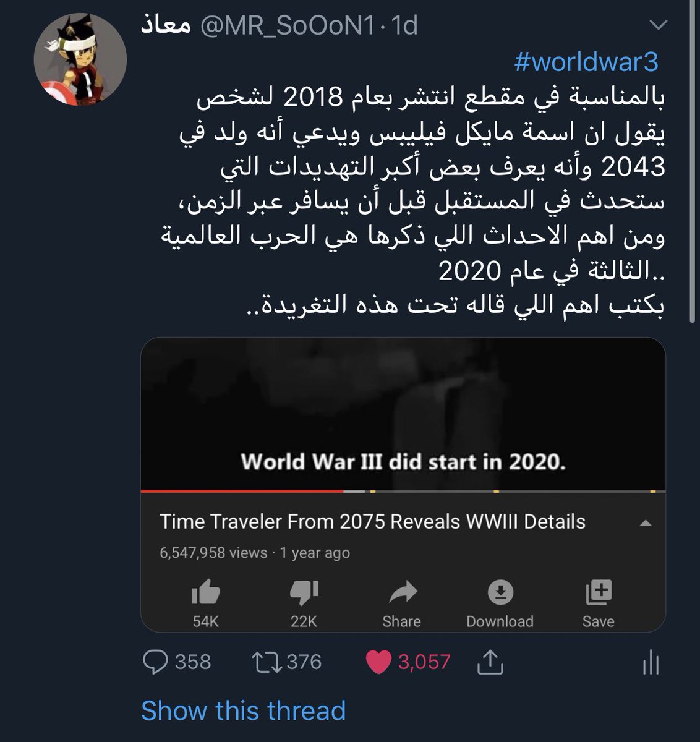Image resolution: width=700 pixels, height=742 pixels.
Task: Click the thumbs down 22K icon
Action: 304,594
